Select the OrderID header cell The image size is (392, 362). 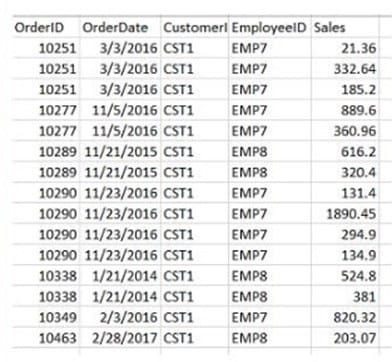pyautogui.click(x=46, y=27)
